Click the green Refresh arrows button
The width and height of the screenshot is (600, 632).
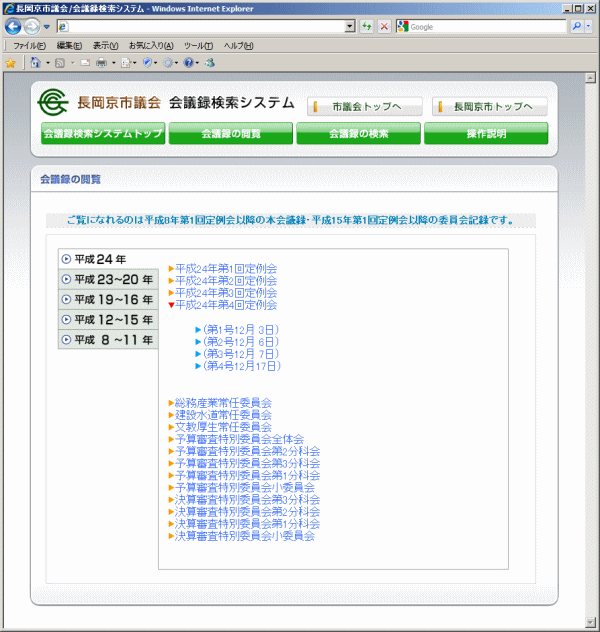(367, 27)
